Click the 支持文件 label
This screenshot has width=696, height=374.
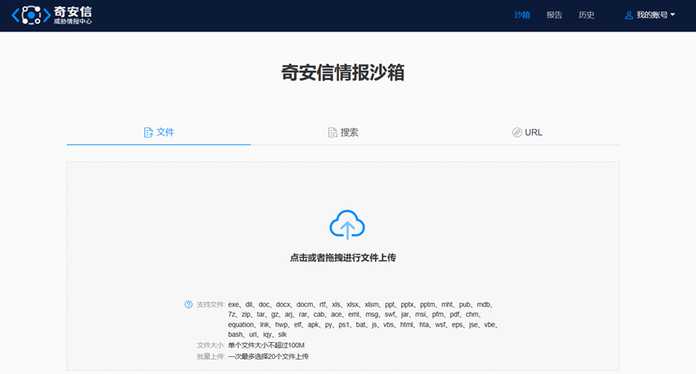coord(210,304)
